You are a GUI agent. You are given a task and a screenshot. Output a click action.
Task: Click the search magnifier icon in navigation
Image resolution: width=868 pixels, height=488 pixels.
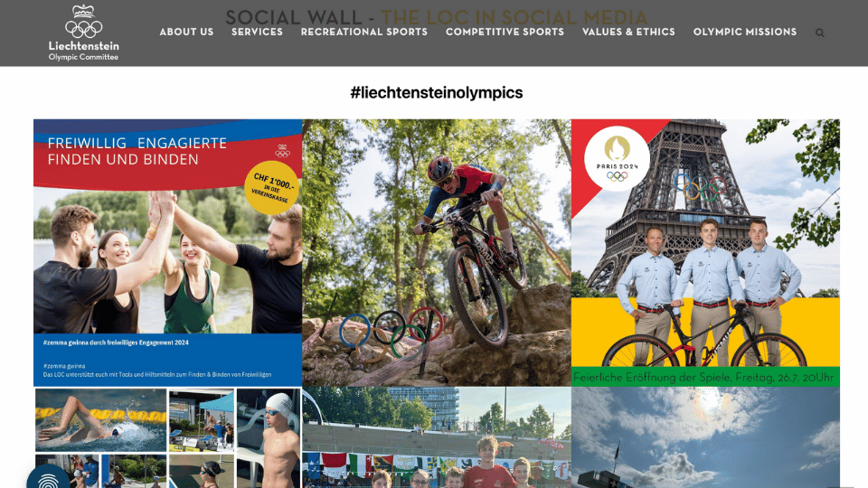(820, 33)
